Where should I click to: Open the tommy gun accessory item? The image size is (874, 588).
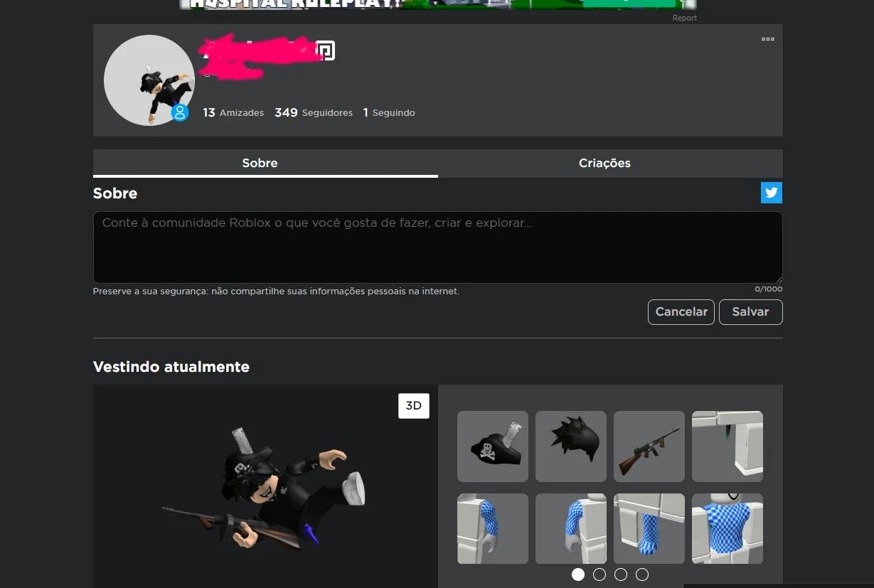tap(649, 447)
